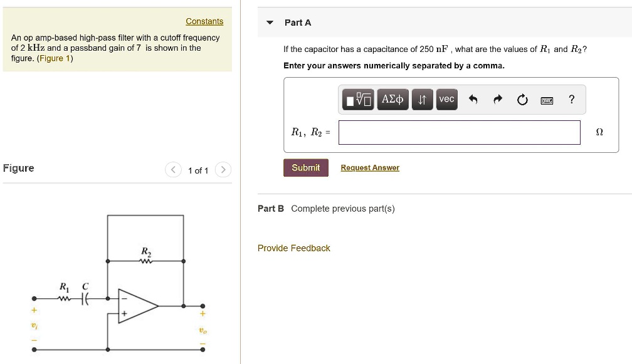632x364 pixels.
Task: Select the vec vector notation tool
Action: click(446, 99)
